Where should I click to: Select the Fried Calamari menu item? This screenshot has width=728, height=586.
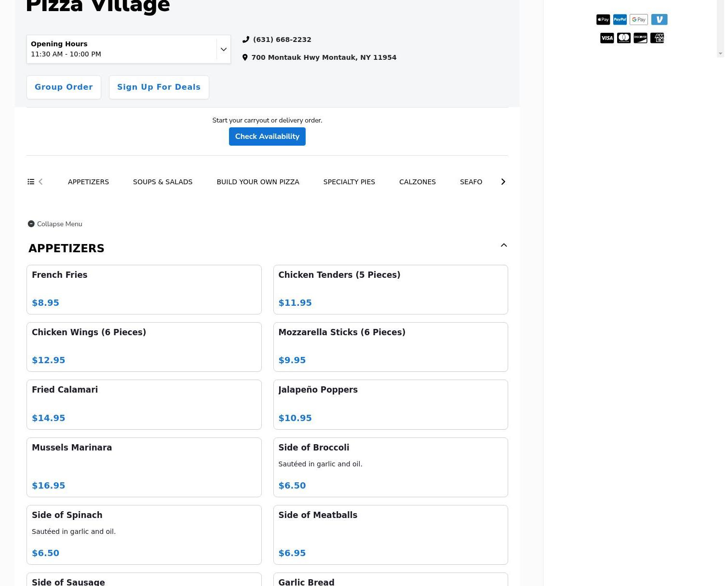point(144,404)
